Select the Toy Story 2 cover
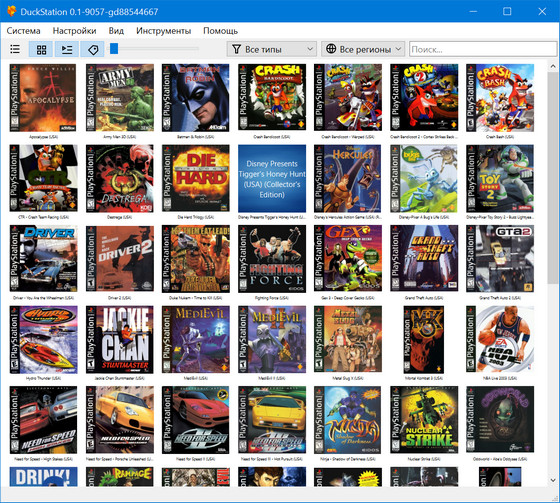 (500, 178)
